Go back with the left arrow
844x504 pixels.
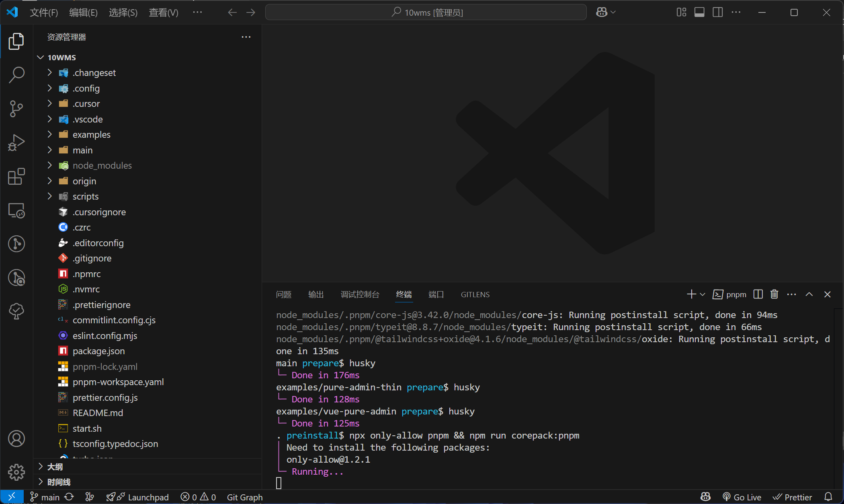tap(232, 12)
